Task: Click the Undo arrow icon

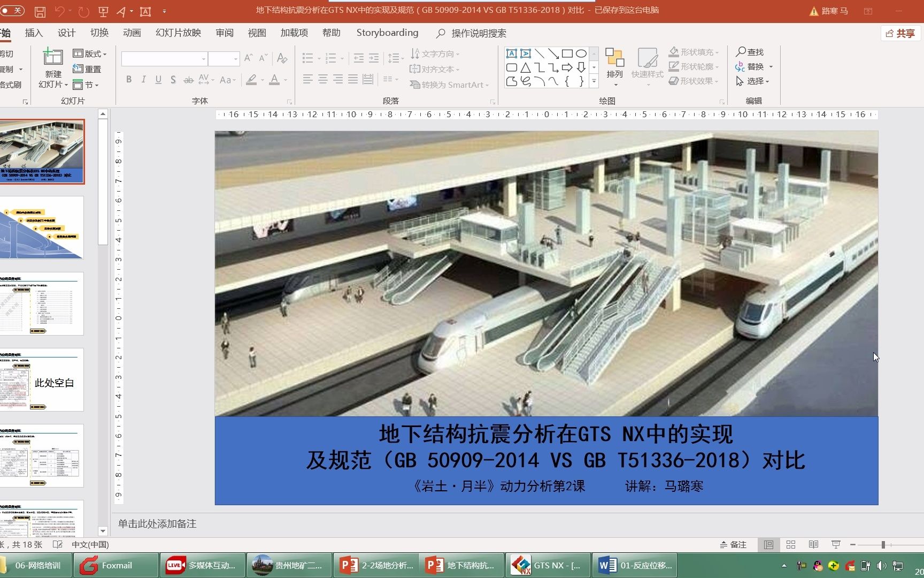Action: [59, 11]
